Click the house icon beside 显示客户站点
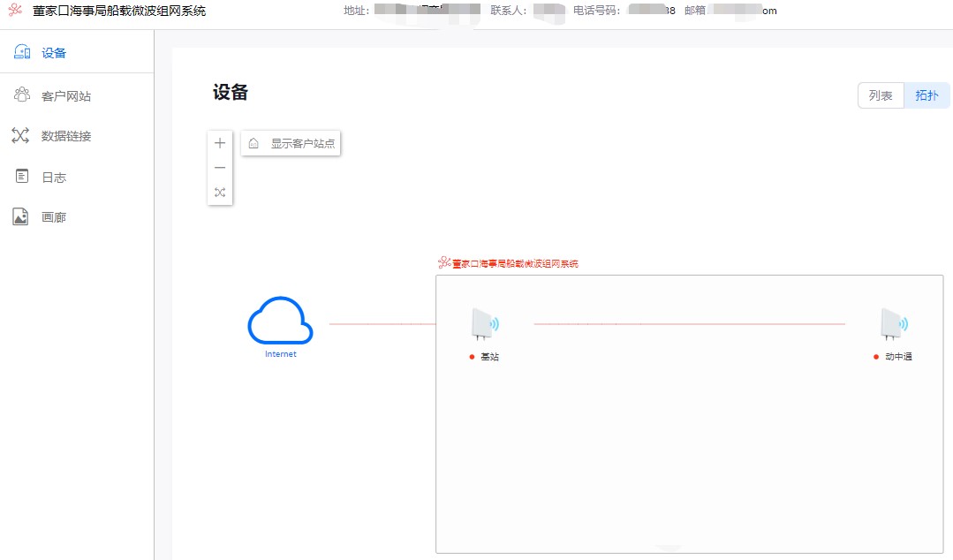The height and width of the screenshot is (560, 953). point(252,142)
